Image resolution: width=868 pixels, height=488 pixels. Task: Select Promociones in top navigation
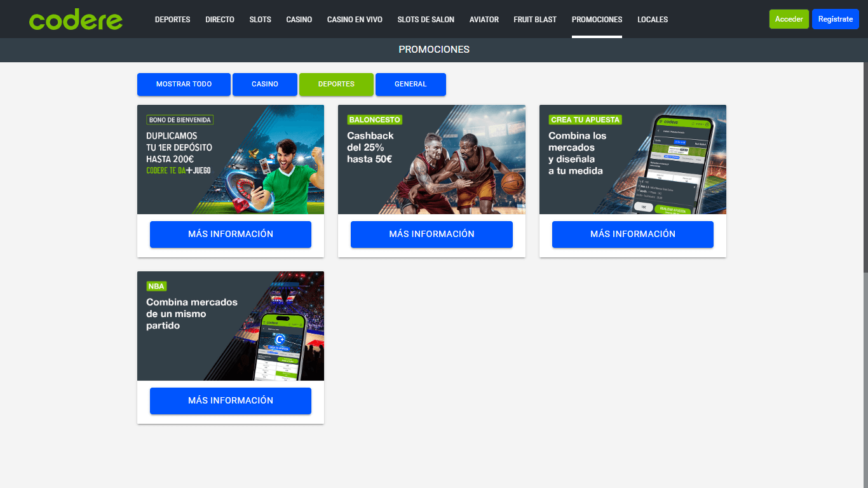(597, 20)
